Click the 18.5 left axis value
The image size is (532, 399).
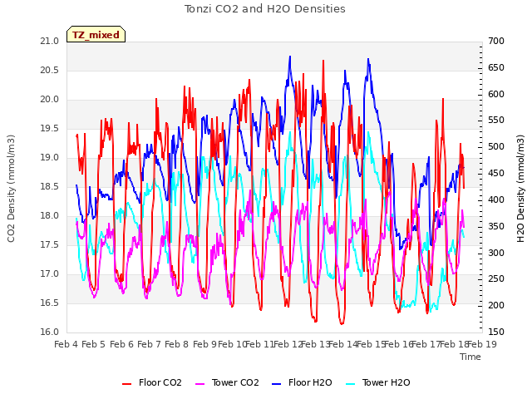coord(50,187)
